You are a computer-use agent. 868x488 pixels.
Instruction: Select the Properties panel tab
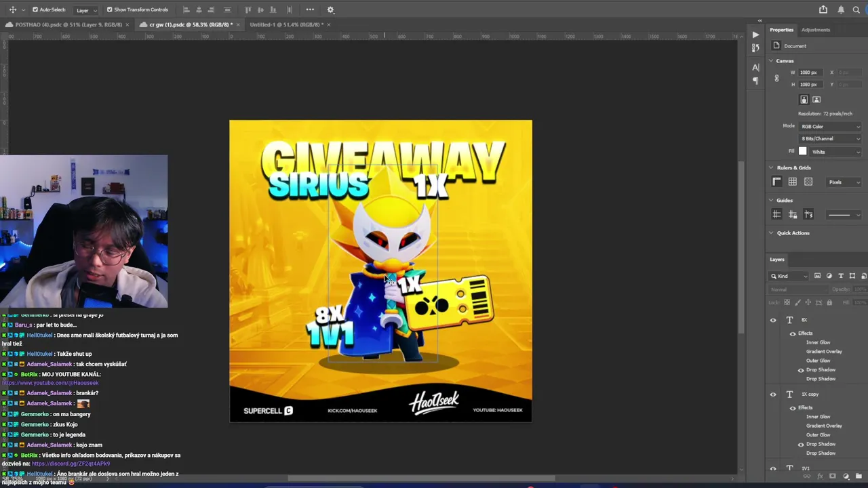pos(781,30)
